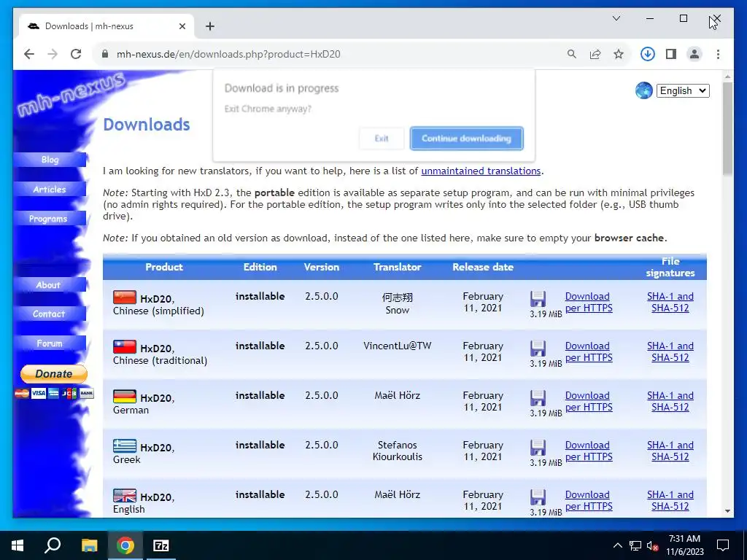The height and width of the screenshot is (560, 747).
Task: Select the Downloads | mh-nexus tab
Action: point(106,26)
